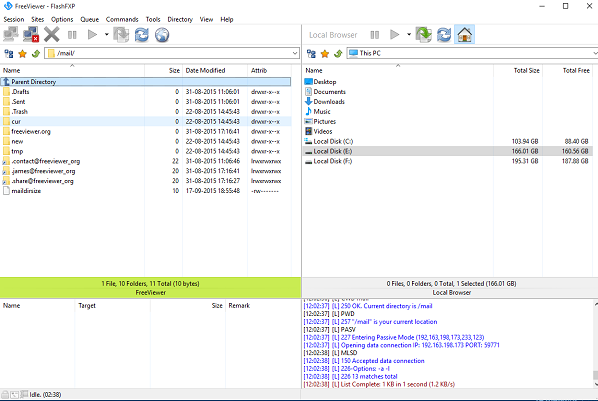The height and width of the screenshot is (401, 598).
Task: Click the lock icon in status bar
Action: pyautogui.click(x=5, y=395)
